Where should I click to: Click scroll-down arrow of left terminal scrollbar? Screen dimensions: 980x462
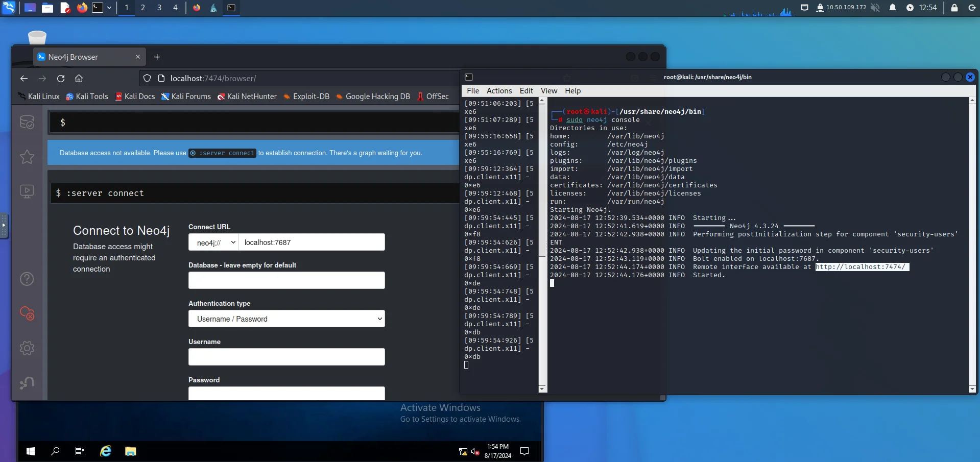coord(542,389)
